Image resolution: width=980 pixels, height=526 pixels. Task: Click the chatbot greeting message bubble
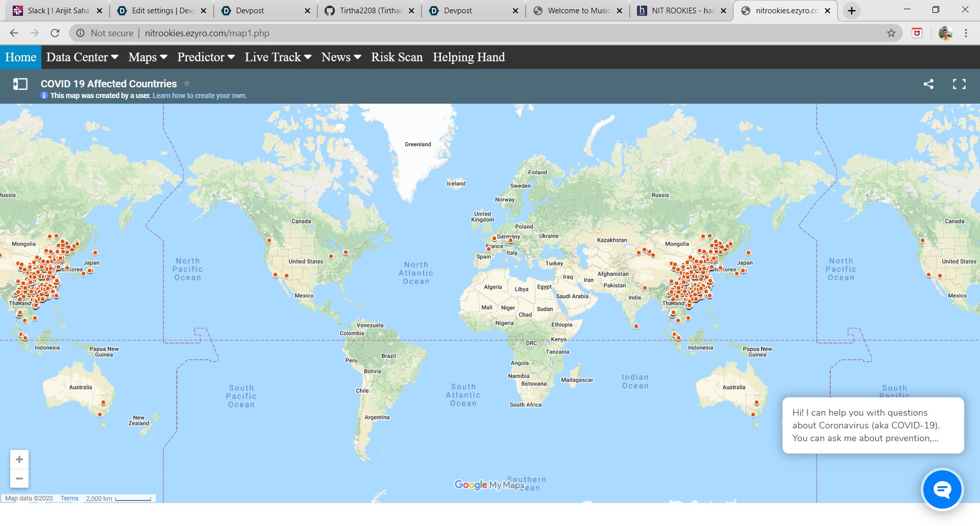(x=873, y=425)
